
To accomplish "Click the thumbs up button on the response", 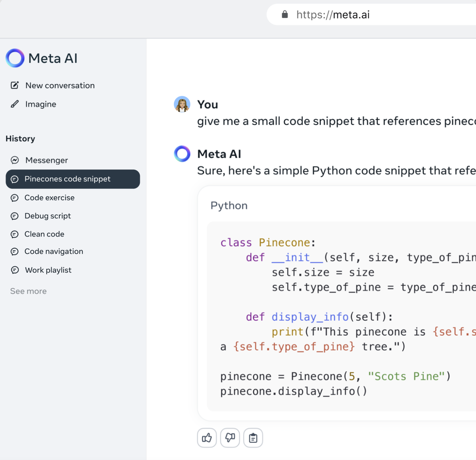I will (x=207, y=438).
